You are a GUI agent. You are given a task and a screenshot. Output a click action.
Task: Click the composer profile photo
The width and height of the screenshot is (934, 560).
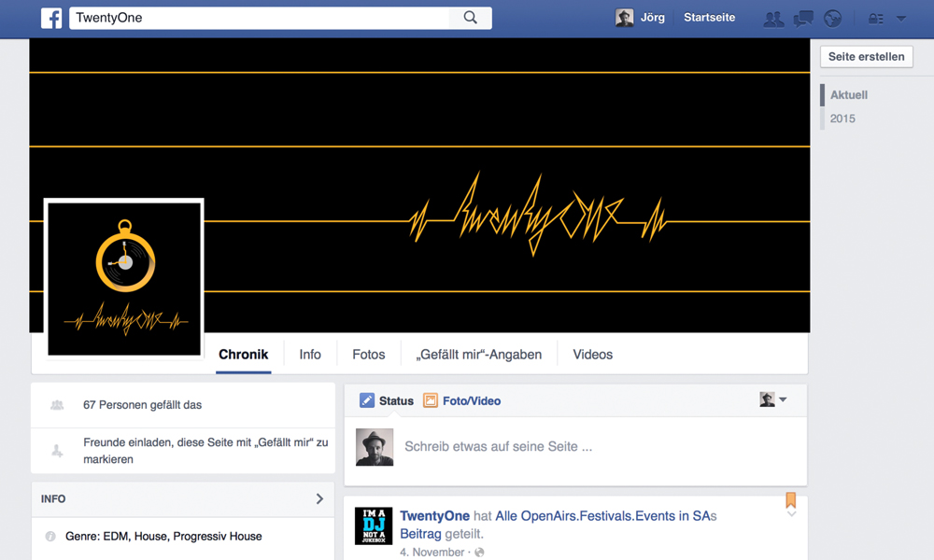375,447
